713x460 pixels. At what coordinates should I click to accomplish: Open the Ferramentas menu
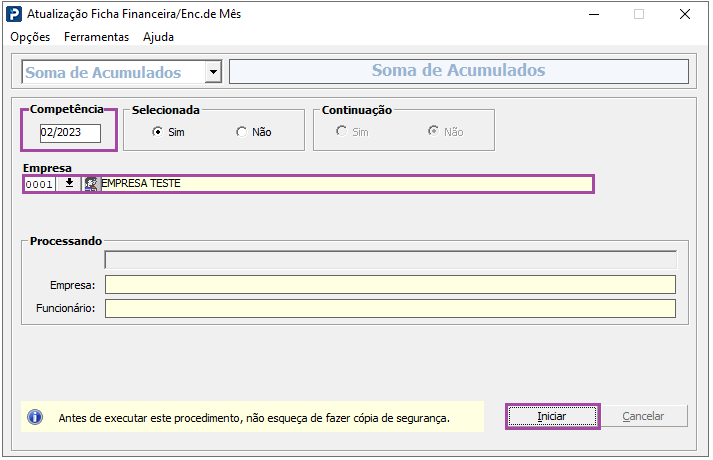(96, 37)
